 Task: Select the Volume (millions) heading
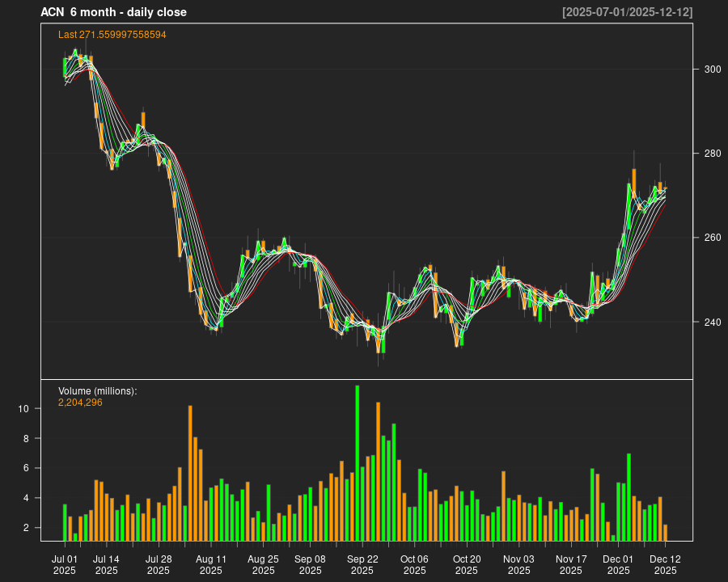click(98, 391)
